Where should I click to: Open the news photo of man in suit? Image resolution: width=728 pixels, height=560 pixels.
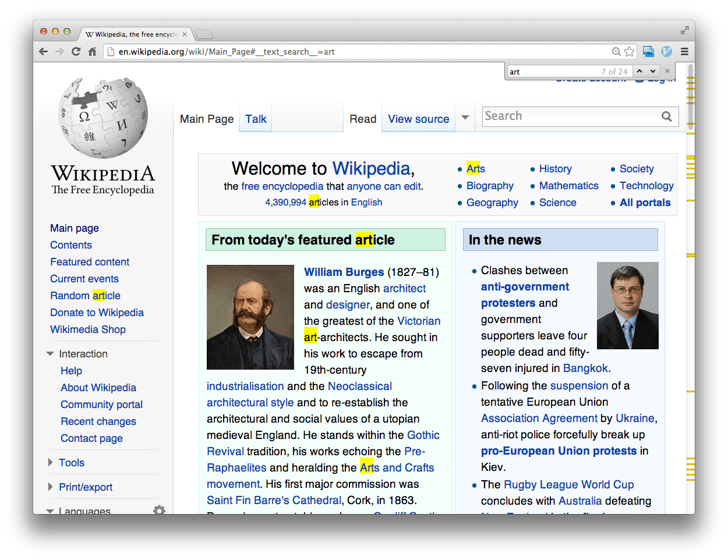point(628,306)
